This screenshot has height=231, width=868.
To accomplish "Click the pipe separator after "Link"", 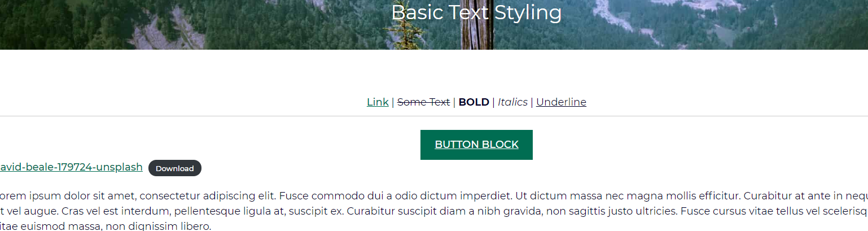I will pos(393,102).
